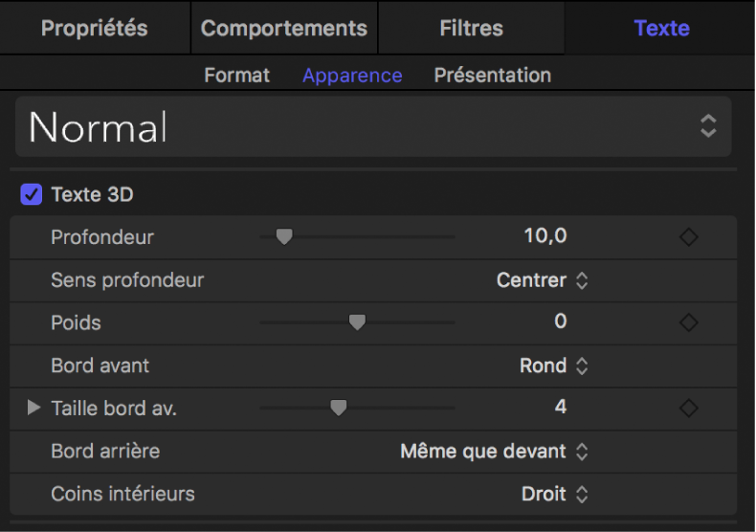Open the Bord avant Rond dropdown
The width and height of the screenshot is (756, 532).
click(553, 366)
